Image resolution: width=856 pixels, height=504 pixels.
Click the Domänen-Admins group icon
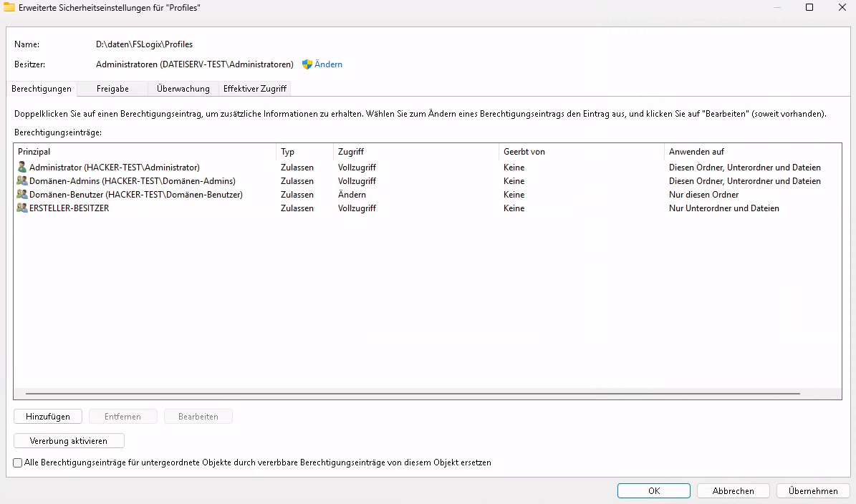coord(22,181)
